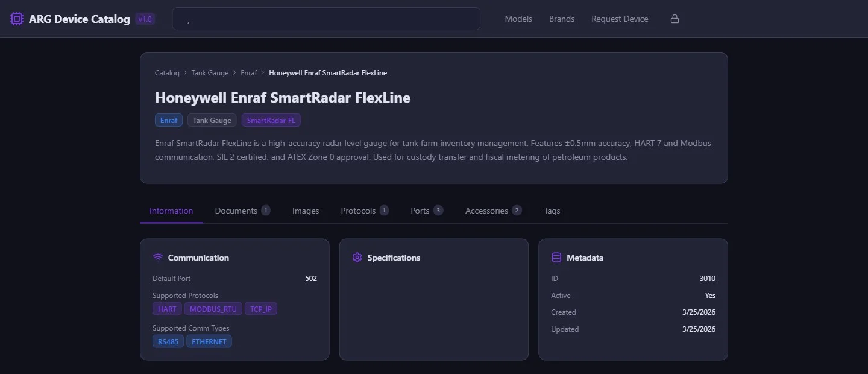Click the blue Enraf brand tag
The height and width of the screenshot is (374, 868).
(x=169, y=120)
